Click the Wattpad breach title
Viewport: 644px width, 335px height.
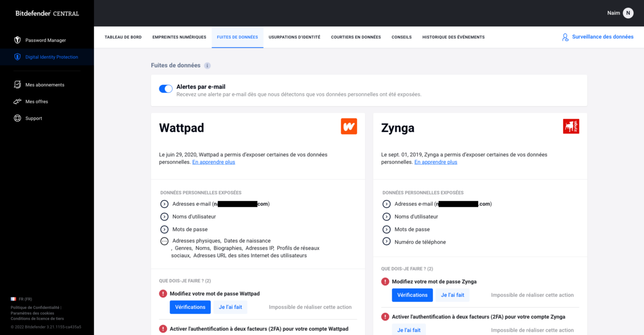point(181,128)
